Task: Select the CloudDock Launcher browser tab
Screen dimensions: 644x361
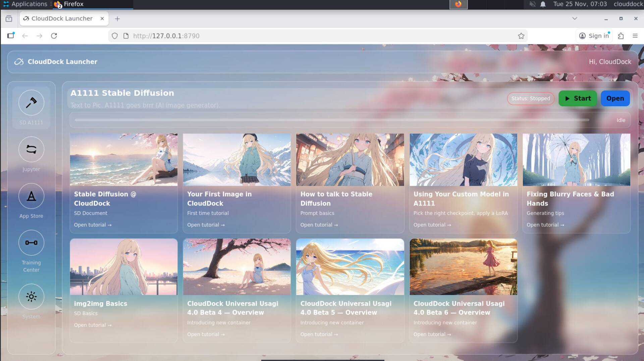Action: pyautogui.click(x=62, y=18)
